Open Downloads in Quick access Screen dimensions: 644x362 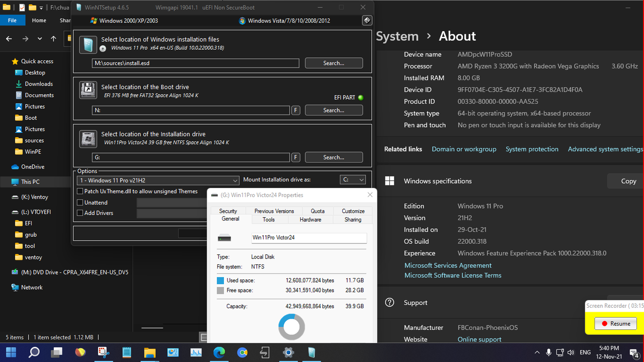(x=35, y=84)
